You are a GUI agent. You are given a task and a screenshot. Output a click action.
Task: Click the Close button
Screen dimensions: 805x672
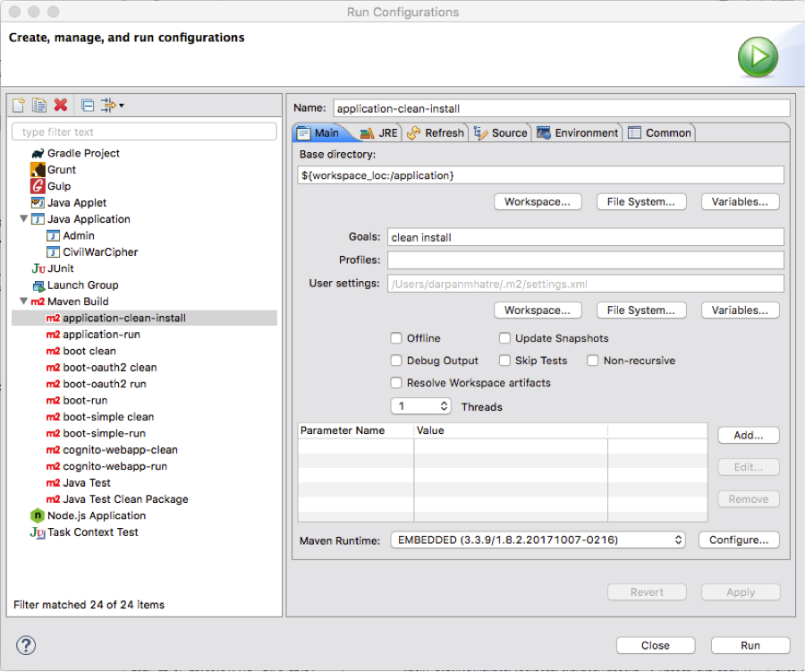coord(656,645)
